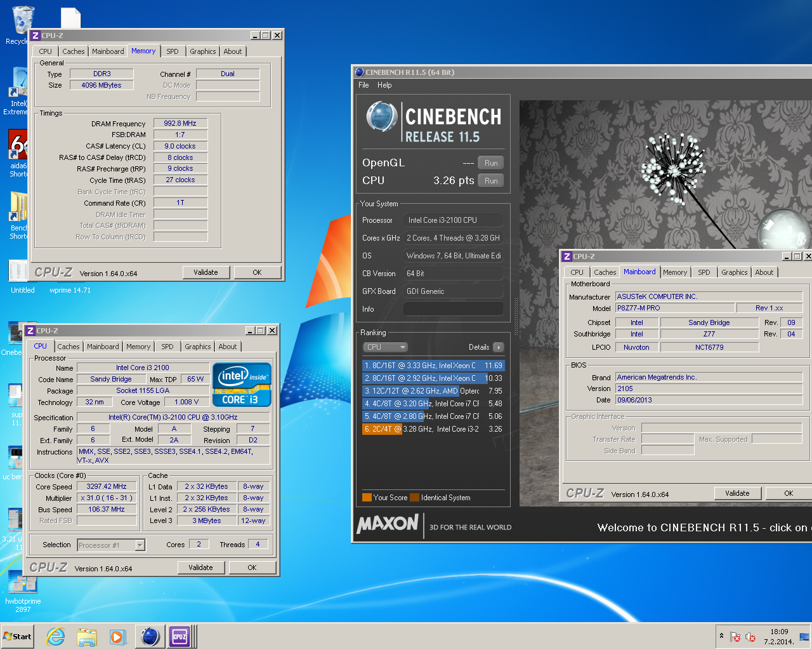Image resolution: width=812 pixels, height=650 pixels.
Task: Click the CINEBENCH Release 11.5 logo
Action: point(434,122)
